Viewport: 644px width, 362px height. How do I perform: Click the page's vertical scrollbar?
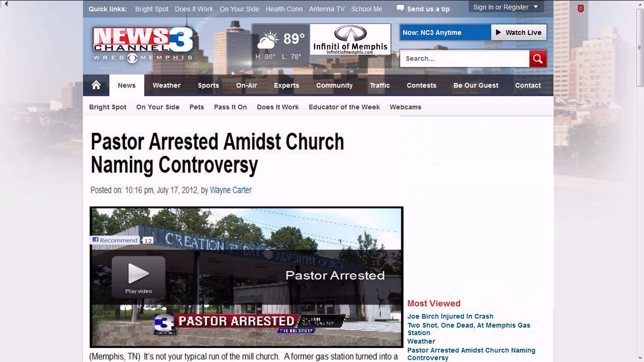pyautogui.click(x=640, y=181)
